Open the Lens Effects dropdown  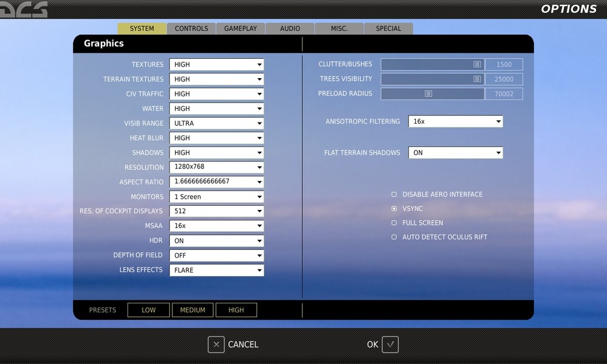tap(217, 270)
